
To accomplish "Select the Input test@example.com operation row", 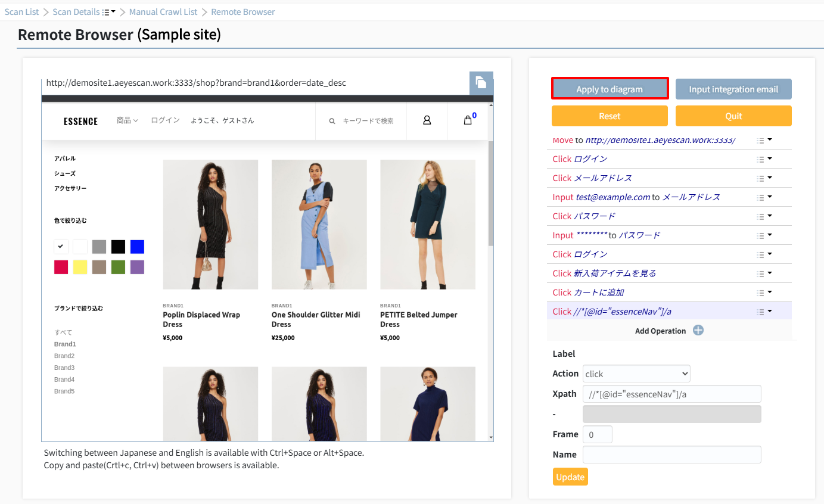I will (x=669, y=197).
